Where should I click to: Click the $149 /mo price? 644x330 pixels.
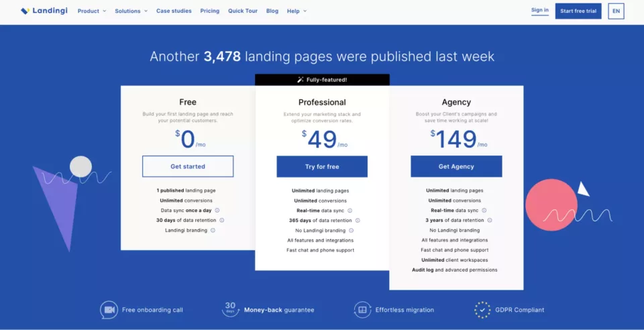pos(459,140)
